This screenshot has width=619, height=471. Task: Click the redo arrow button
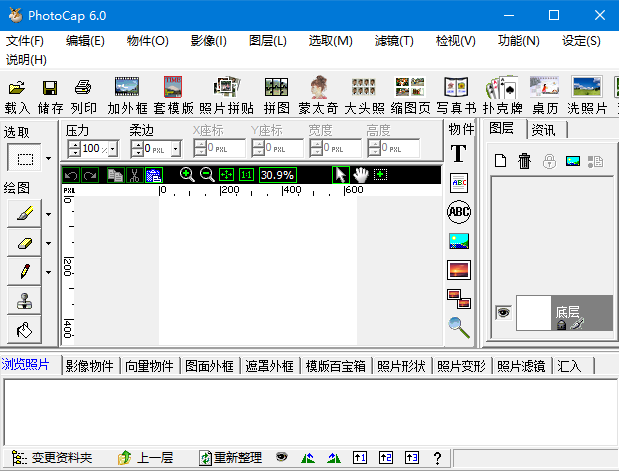[90, 175]
